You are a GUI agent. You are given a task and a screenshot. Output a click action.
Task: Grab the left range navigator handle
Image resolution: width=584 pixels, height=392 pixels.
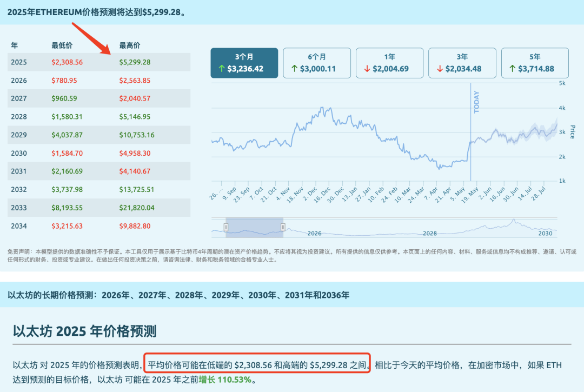click(x=225, y=227)
